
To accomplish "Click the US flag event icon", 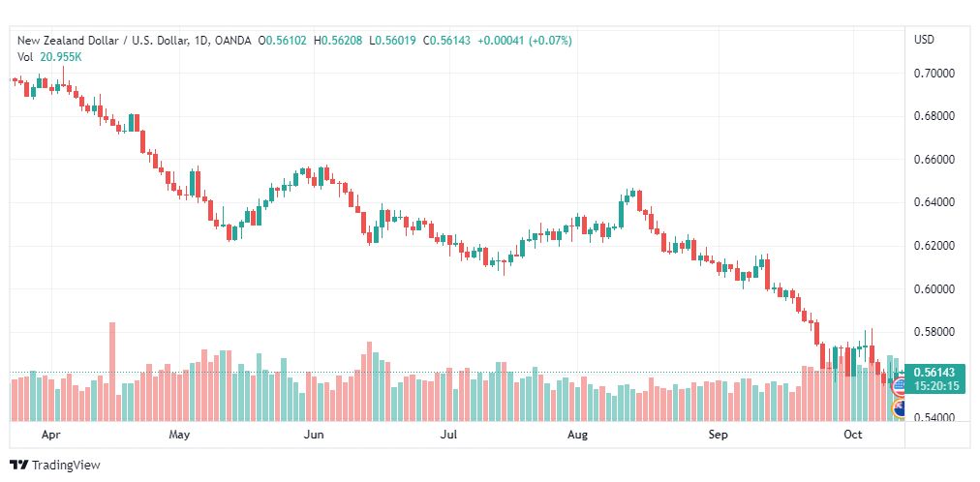I will (x=899, y=387).
